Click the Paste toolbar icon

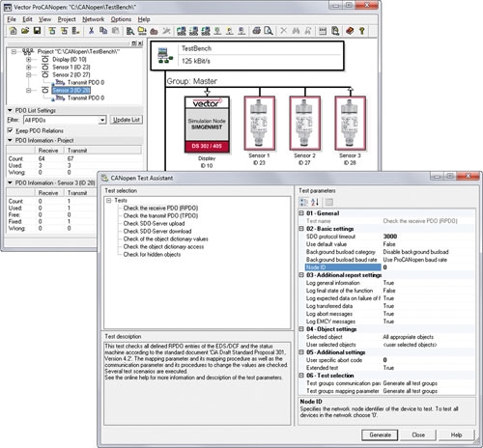click(x=115, y=31)
